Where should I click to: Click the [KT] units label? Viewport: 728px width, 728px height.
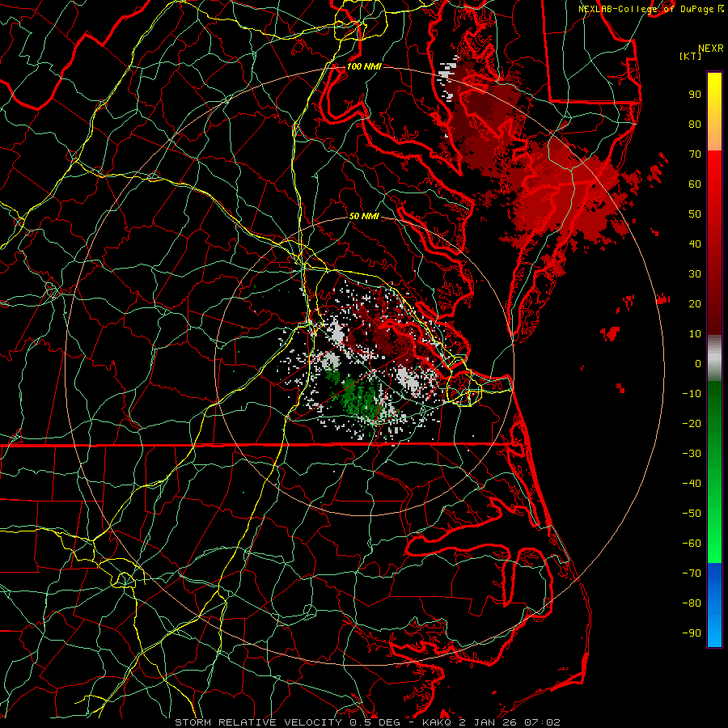coord(691,56)
